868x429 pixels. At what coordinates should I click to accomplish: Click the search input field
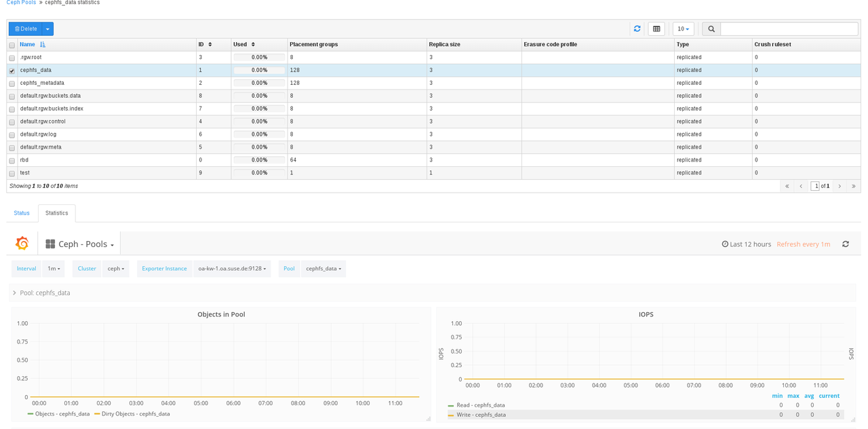pos(789,29)
